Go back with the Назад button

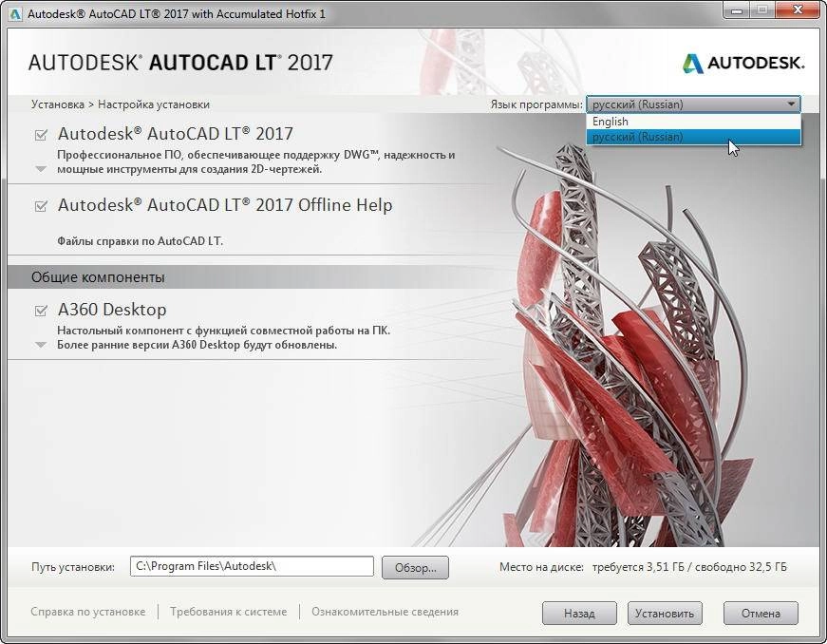pyautogui.click(x=579, y=614)
